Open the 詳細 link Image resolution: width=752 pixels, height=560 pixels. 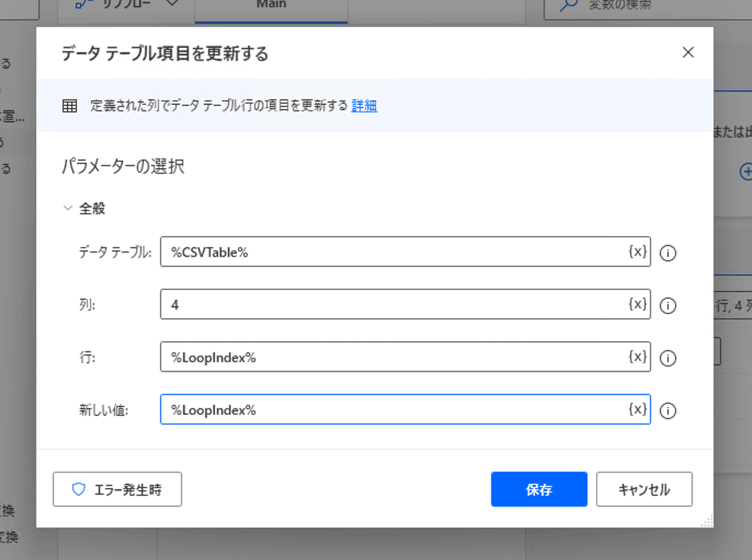pyautogui.click(x=364, y=105)
